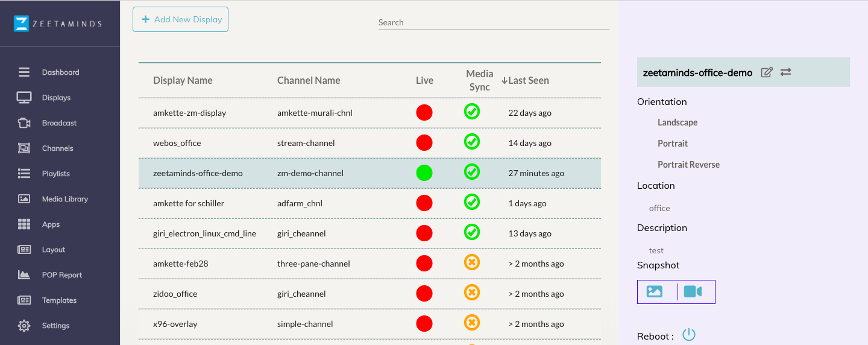Select Portrait Reverse orientation
Screen dimensions: 868x345
[x=688, y=165]
